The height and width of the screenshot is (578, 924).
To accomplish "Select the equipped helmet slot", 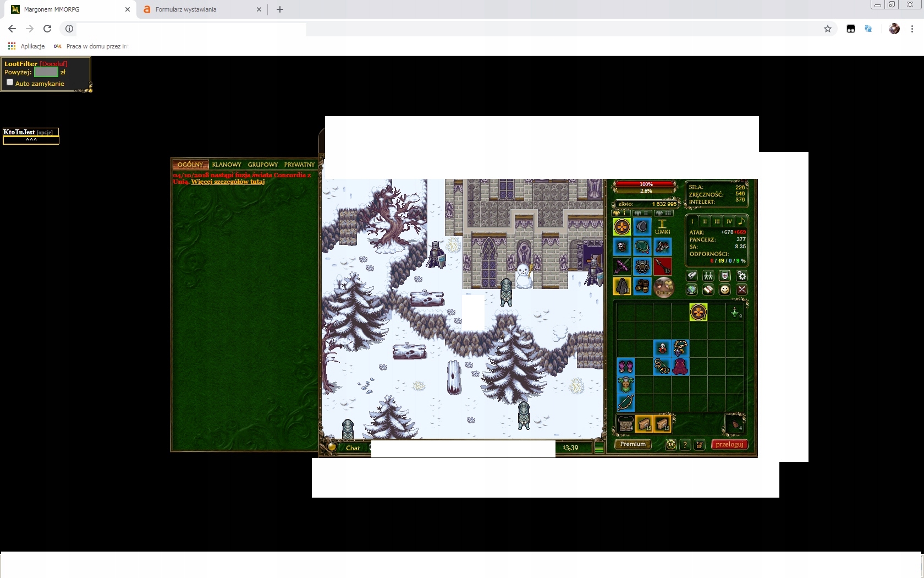I will click(x=642, y=227).
